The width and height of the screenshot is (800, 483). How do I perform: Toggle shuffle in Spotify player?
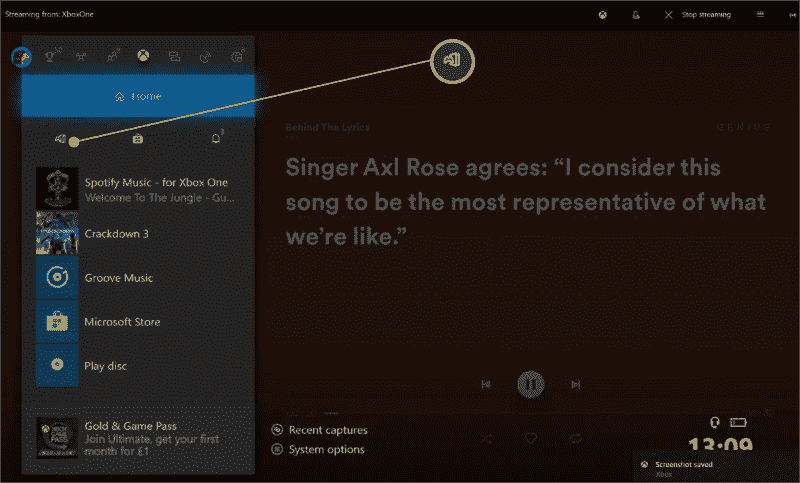pyautogui.click(x=486, y=439)
